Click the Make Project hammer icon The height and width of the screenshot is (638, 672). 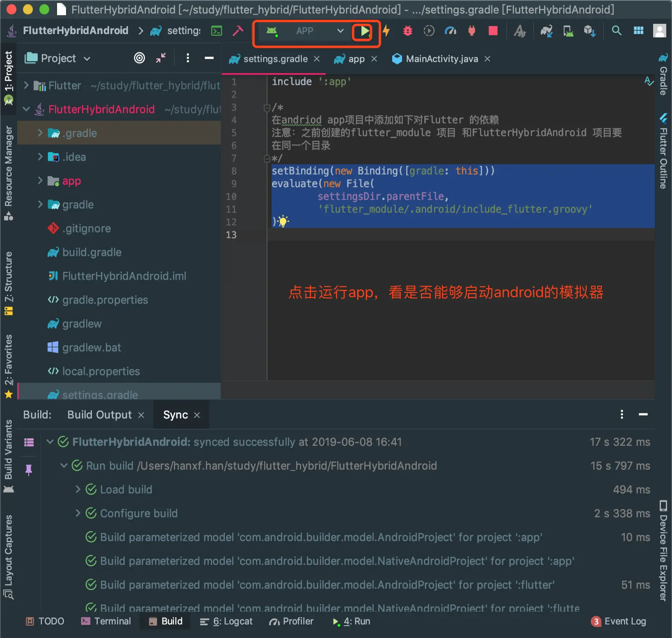(x=238, y=31)
